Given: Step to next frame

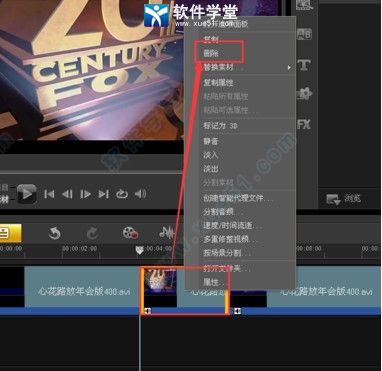Looking at the screenshot, I should (x=85, y=194).
